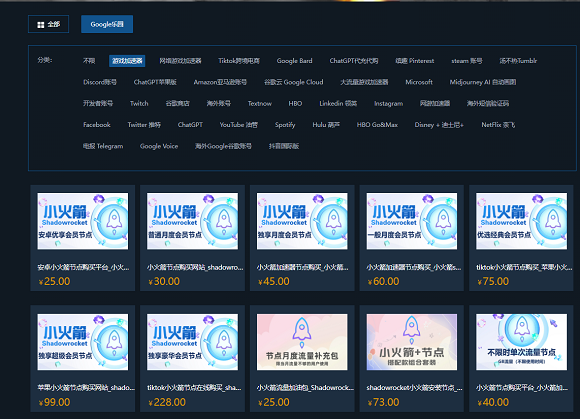
Task: Open product title starting 安卓小火箭节点购买平台
Action: pyautogui.click(x=84, y=267)
